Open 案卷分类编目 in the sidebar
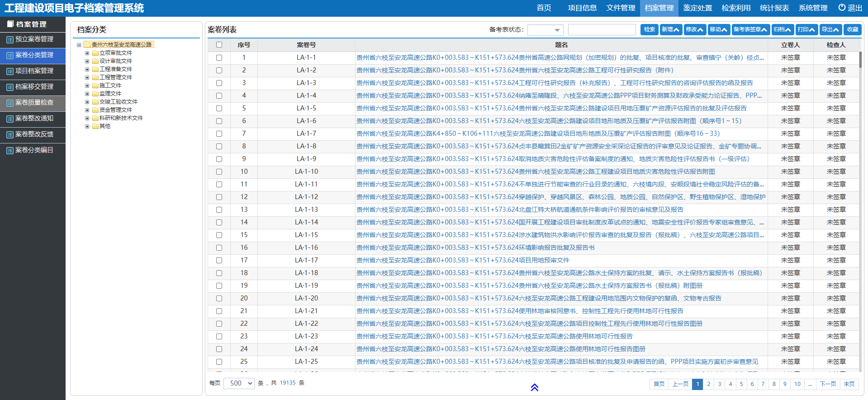This screenshot has width=868, height=400. 33,150
